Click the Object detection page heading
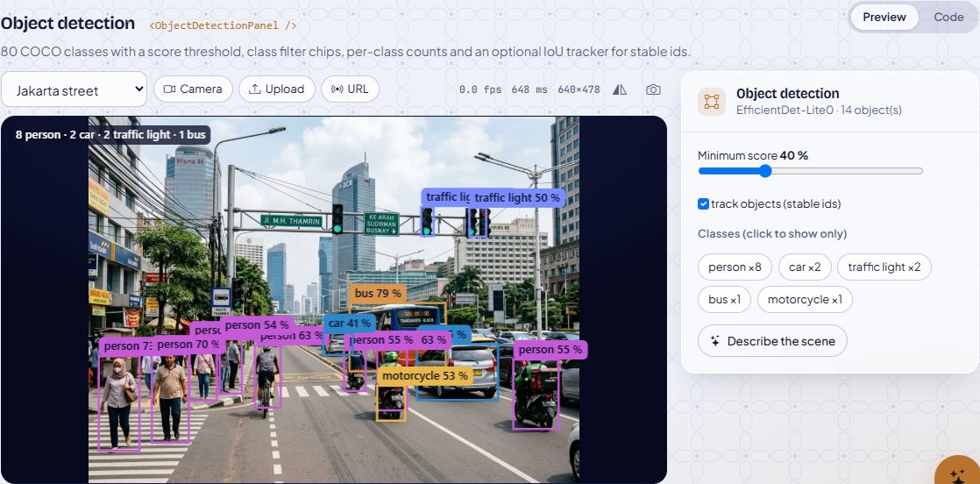 pos(67,23)
